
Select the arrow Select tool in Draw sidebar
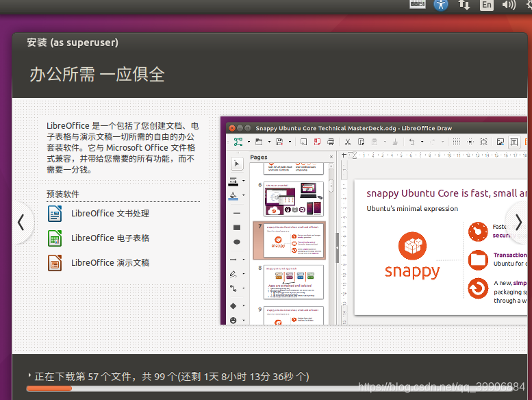tap(237, 164)
